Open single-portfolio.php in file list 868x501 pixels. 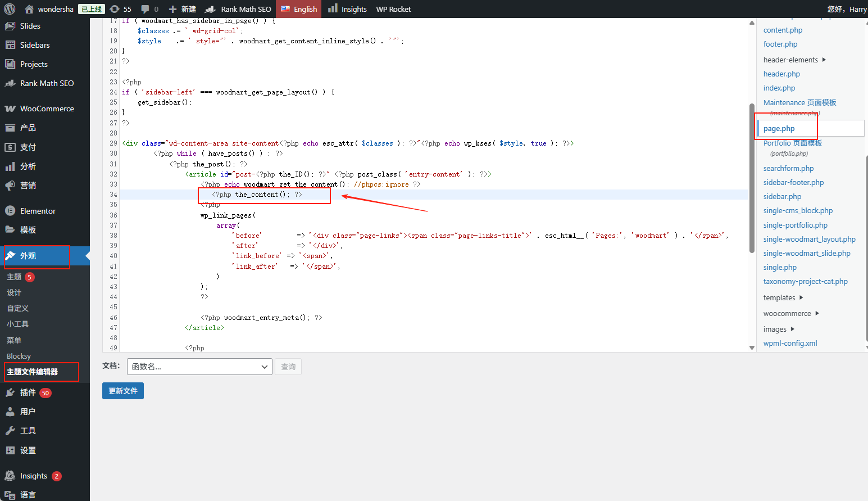click(795, 225)
